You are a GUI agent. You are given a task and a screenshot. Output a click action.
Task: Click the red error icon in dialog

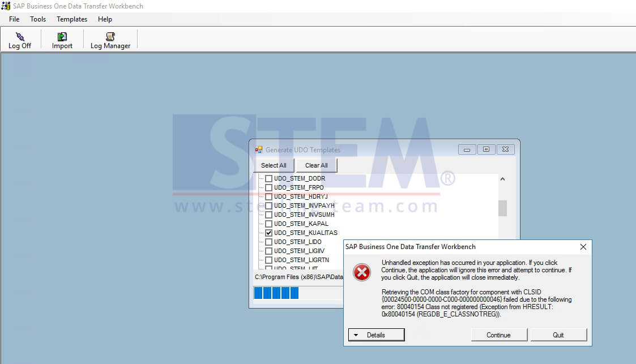[362, 272]
